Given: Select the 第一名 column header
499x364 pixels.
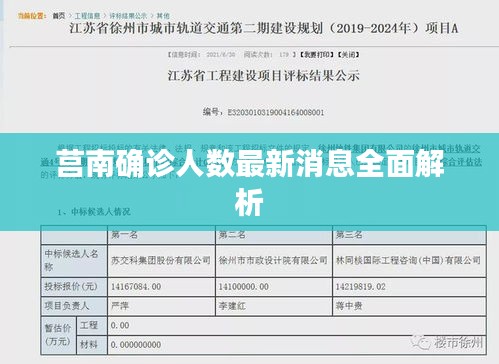Looking at the screenshot, I should 124,235.
